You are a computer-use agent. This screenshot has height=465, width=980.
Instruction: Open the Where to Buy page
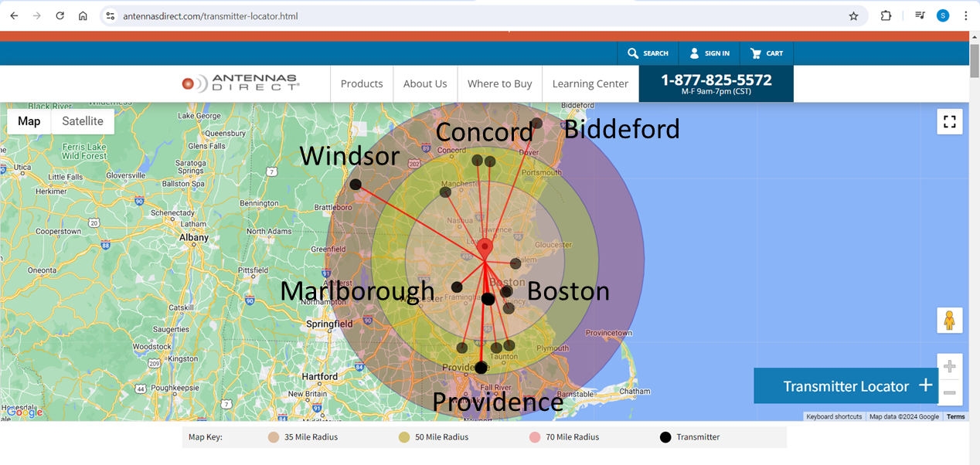pyautogui.click(x=499, y=83)
